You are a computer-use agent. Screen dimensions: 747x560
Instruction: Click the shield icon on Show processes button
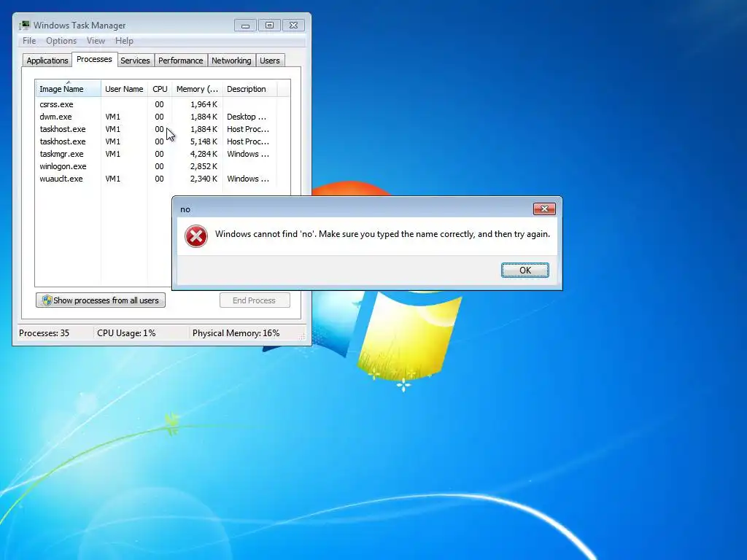pos(47,300)
